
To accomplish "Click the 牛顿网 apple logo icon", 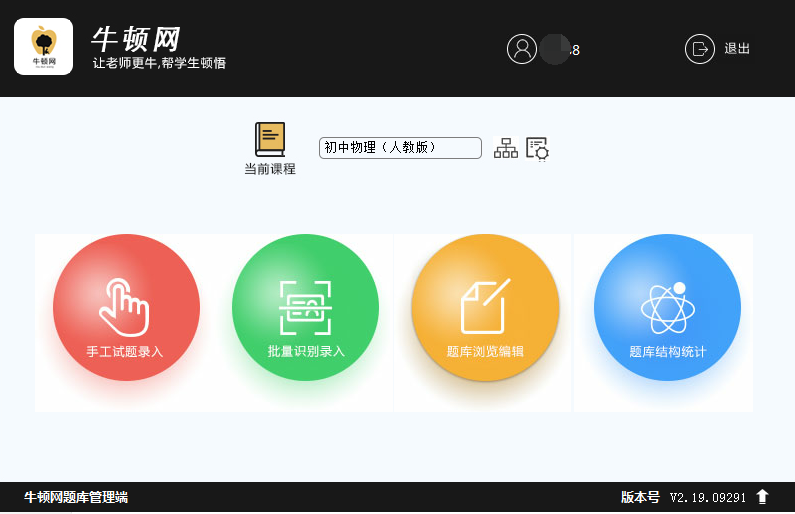I will pos(44,47).
